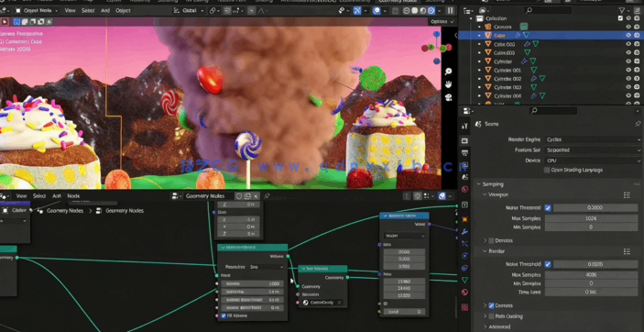Toggle visibility of Cube.001 eye icon
Image resolution: width=644 pixels, height=332 pixels.
pos(628,44)
